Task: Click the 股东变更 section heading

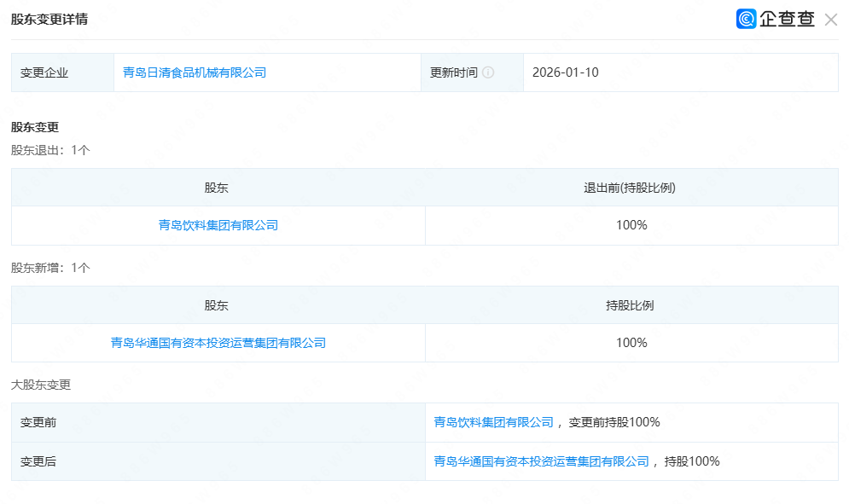Action: [x=35, y=127]
